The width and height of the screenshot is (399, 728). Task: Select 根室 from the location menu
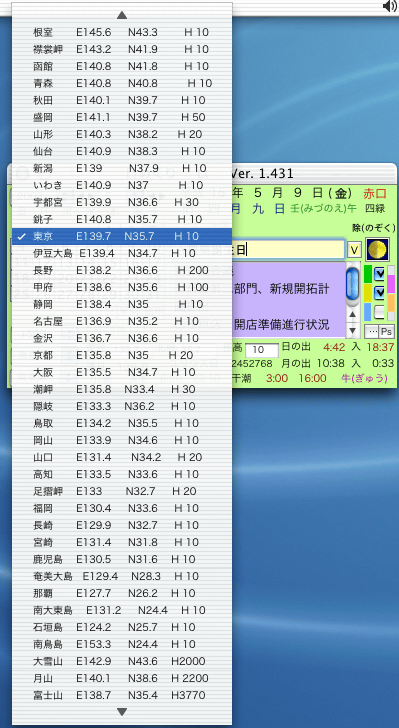pos(122,32)
